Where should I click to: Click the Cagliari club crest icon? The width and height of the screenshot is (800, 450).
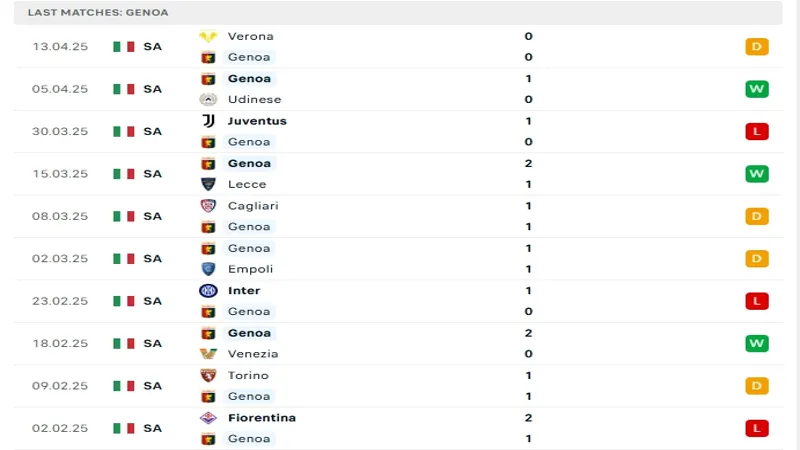click(x=208, y=206)
